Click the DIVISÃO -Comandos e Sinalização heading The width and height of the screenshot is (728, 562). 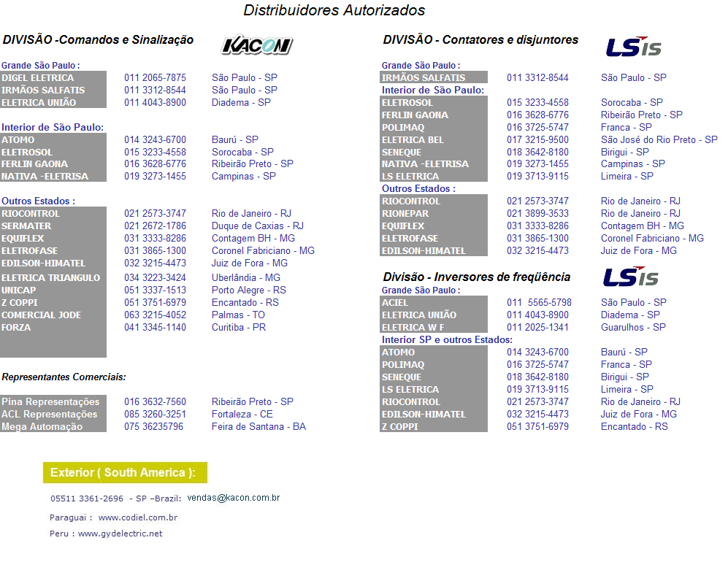tap(98, 39)
